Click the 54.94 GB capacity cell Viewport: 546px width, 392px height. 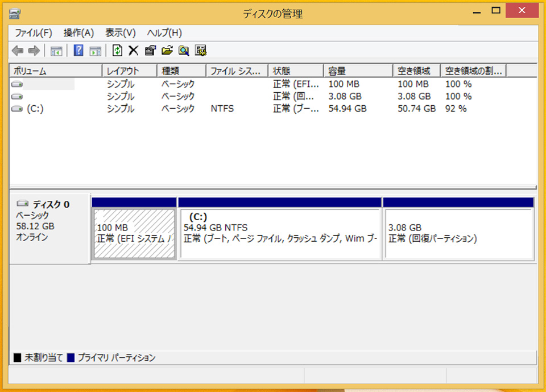pyautogui.click(x=348, y=109)
